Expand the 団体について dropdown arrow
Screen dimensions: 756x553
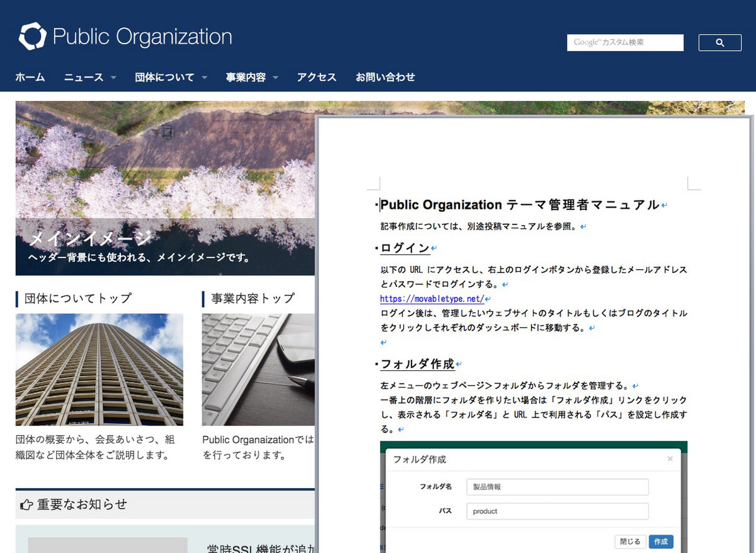(x=204, y=78)
